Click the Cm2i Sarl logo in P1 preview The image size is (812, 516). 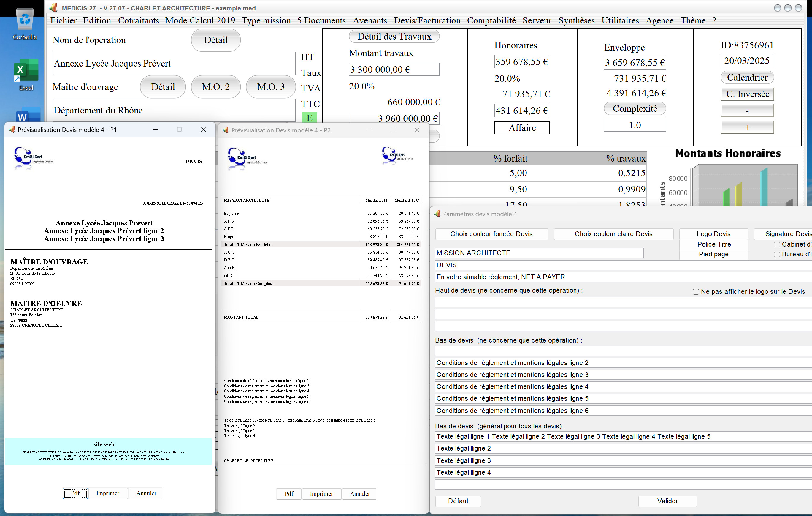[33, 158]
